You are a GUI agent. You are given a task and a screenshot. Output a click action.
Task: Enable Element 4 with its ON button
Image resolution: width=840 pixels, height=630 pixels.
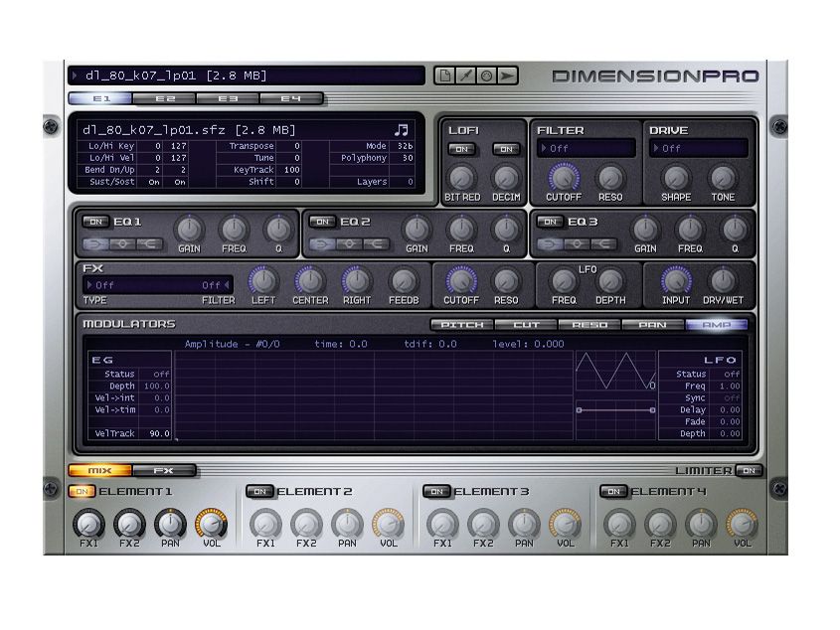614,491
